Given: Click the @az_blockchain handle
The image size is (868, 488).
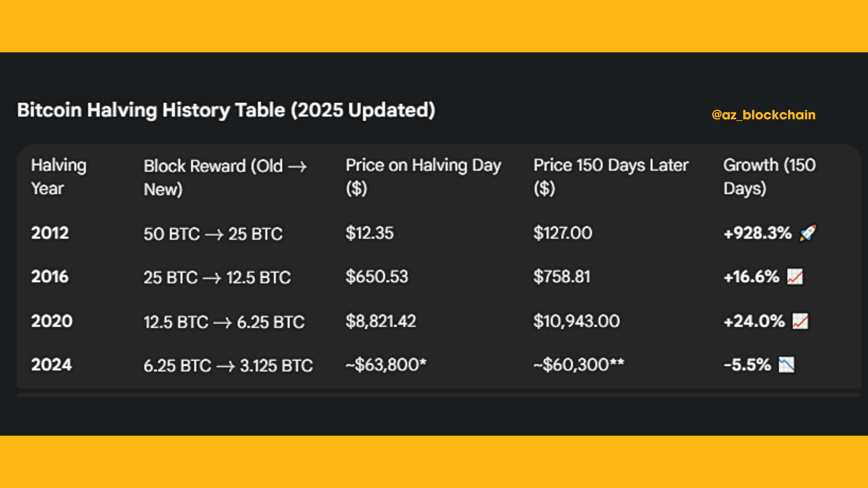Looking at the screenshot, I should click(763, 115).
